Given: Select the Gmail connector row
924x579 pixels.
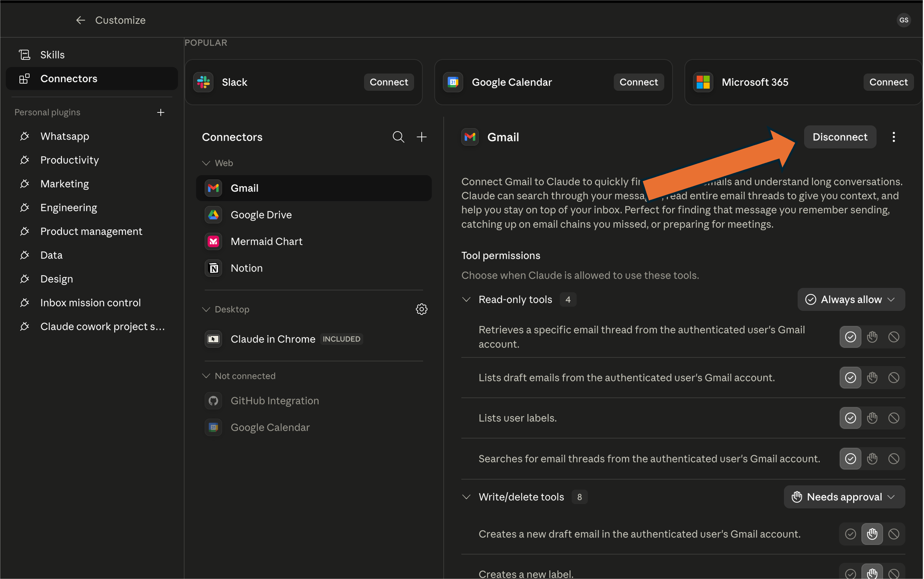Looking at the screenshot, I should point(313,188).
